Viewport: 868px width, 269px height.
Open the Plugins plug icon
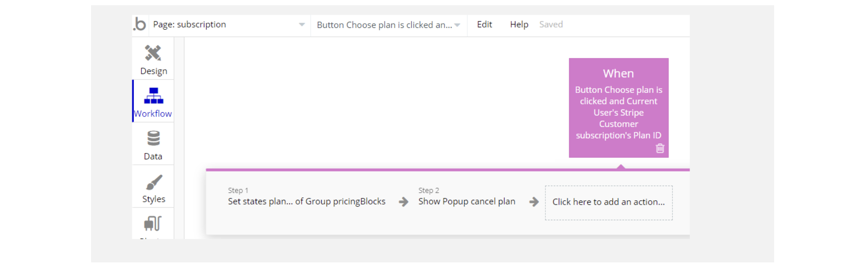pyautogui.click(x=153, y=224)
